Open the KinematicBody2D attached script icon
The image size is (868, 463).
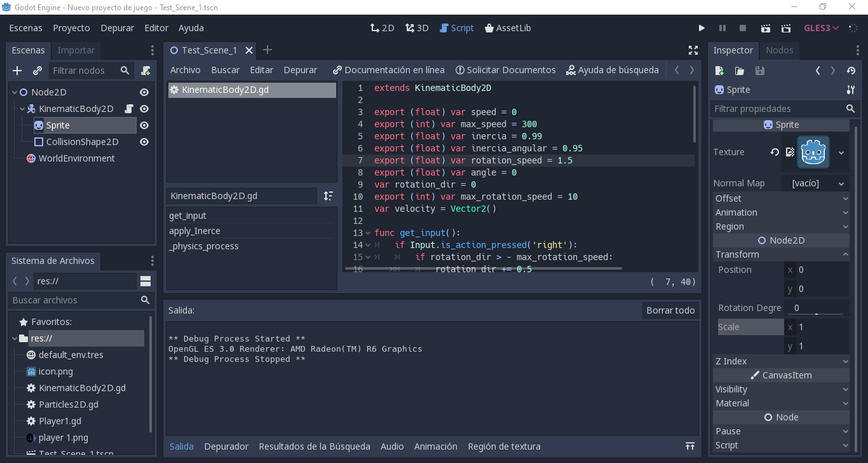click(x=129, y=109)
